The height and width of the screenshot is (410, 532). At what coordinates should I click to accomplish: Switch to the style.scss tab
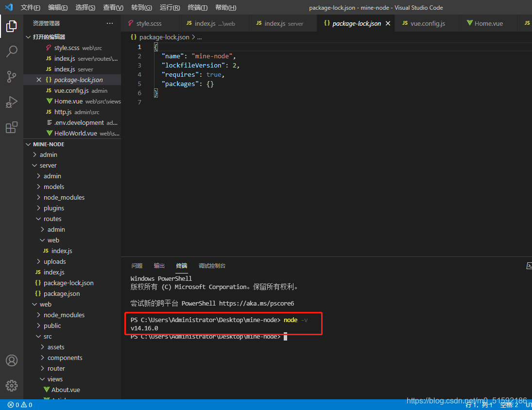(x=150, y=23)
